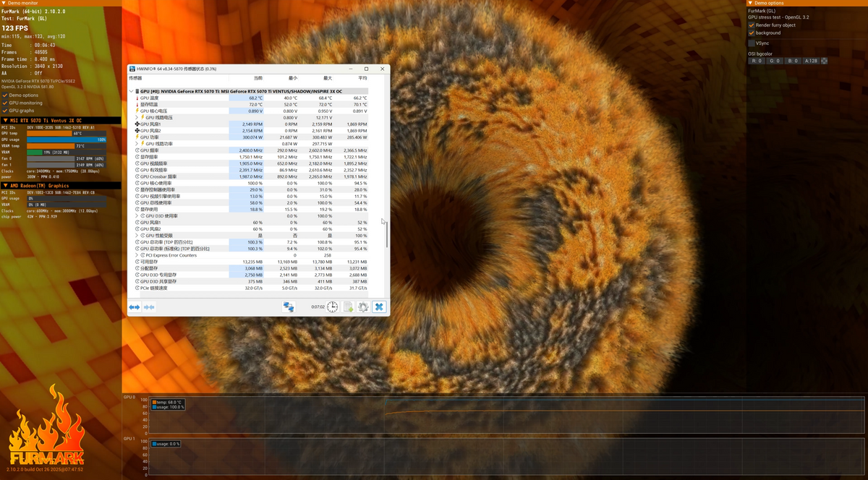Click the blue X close-sensors button in HWiNFO

[379, 307]
